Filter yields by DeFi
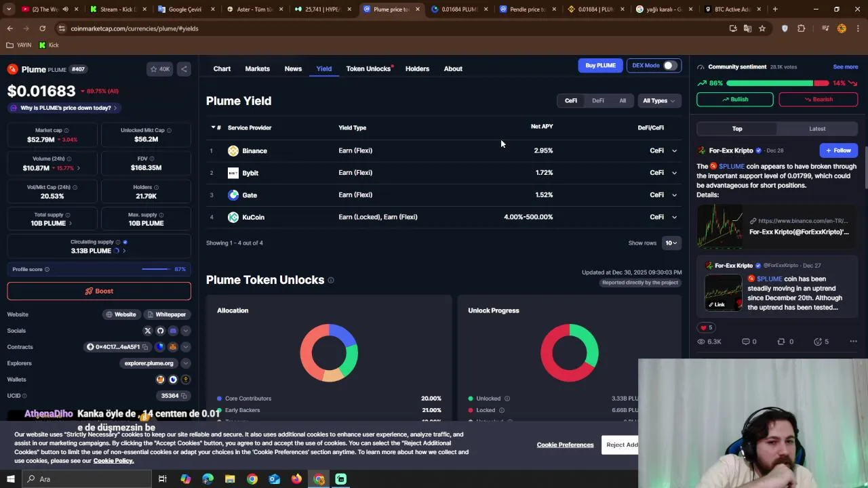Viewport: 868px width, 488px height. point(598,101)
